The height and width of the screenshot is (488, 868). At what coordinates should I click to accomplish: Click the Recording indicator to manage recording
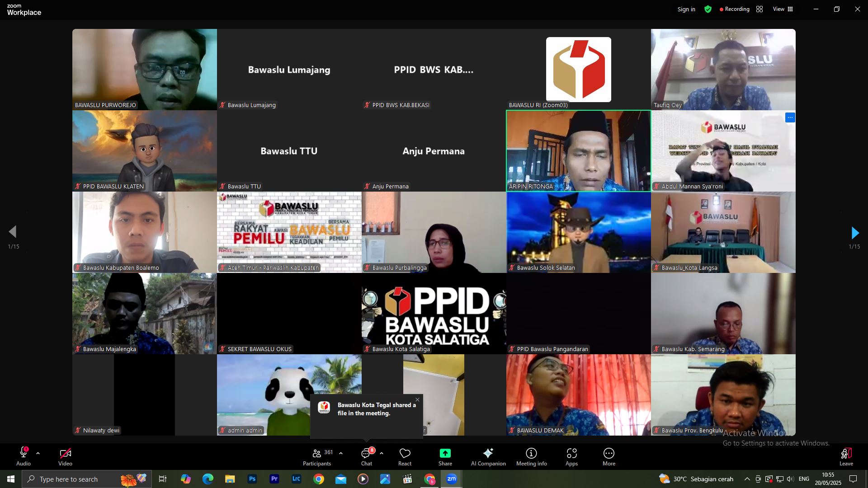(x=735, y=9)
